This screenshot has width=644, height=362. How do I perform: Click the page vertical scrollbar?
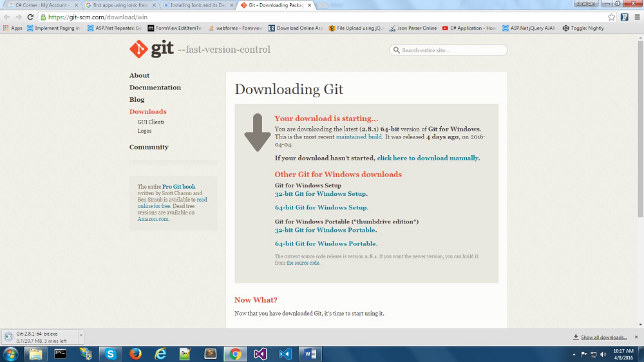tap(641, 128)
